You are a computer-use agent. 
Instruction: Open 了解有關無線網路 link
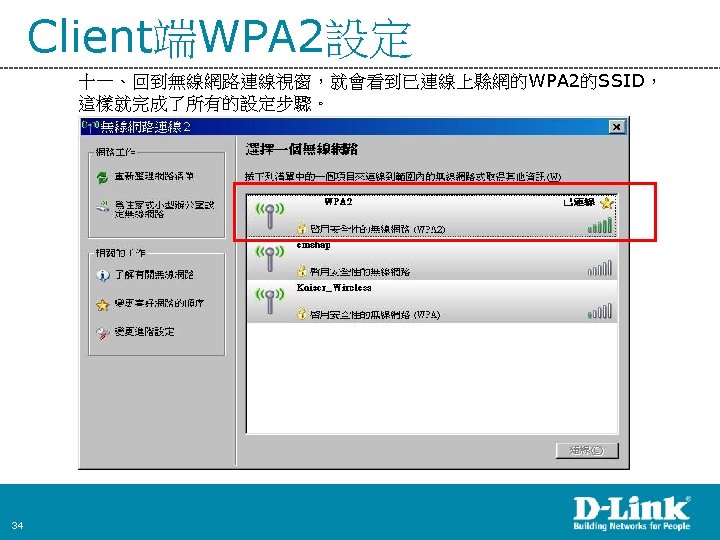coord(154,275)
